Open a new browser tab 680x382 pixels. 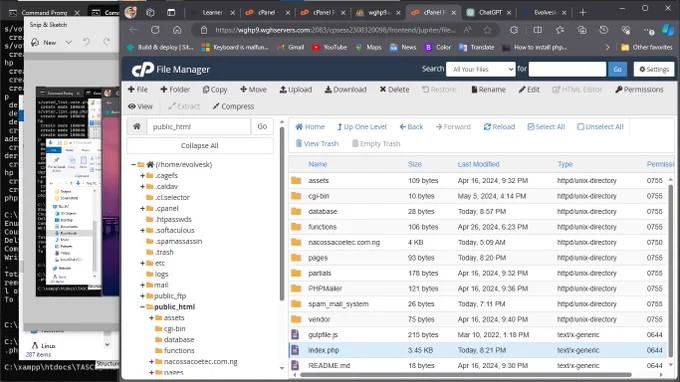pyautogui.click(x=582, y=13)
